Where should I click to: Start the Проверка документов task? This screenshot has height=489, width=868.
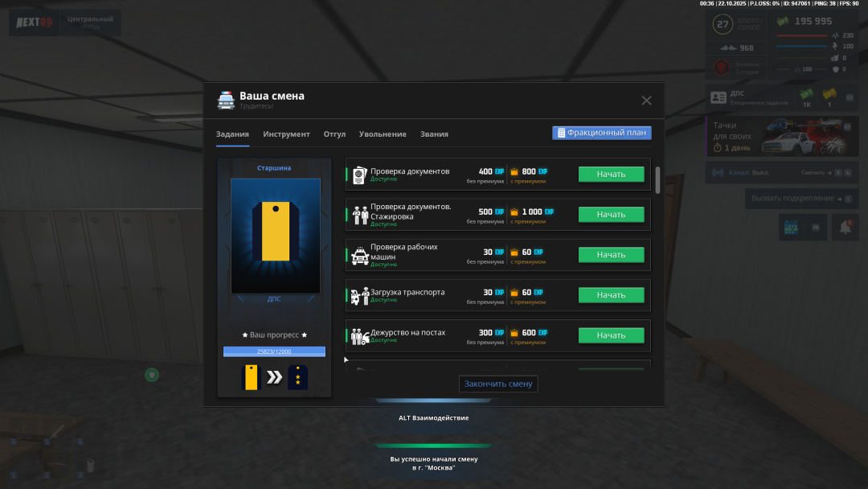(x=611, y=174)
